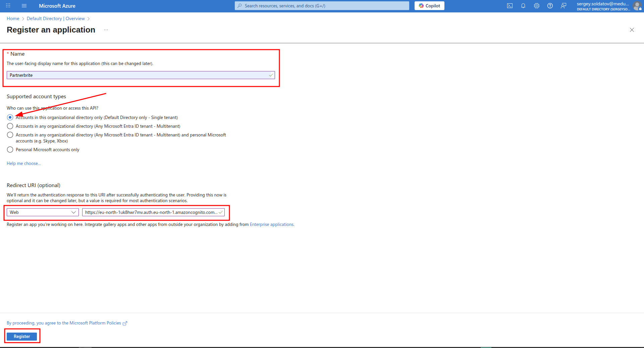Open the Help me choose link
The image size is (644, 348).
click(x=24, y=163)
